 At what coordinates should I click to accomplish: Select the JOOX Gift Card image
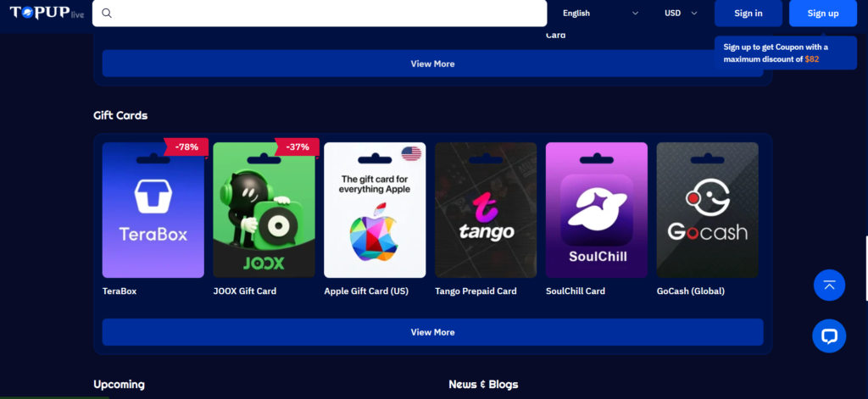point(264,210)
